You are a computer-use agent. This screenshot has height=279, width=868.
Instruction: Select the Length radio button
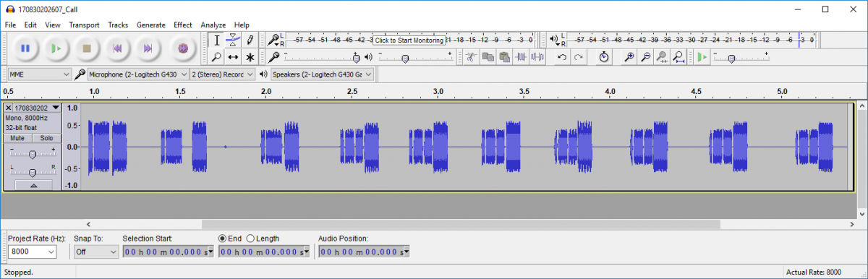pyautogui.click(x=250, y=239)
